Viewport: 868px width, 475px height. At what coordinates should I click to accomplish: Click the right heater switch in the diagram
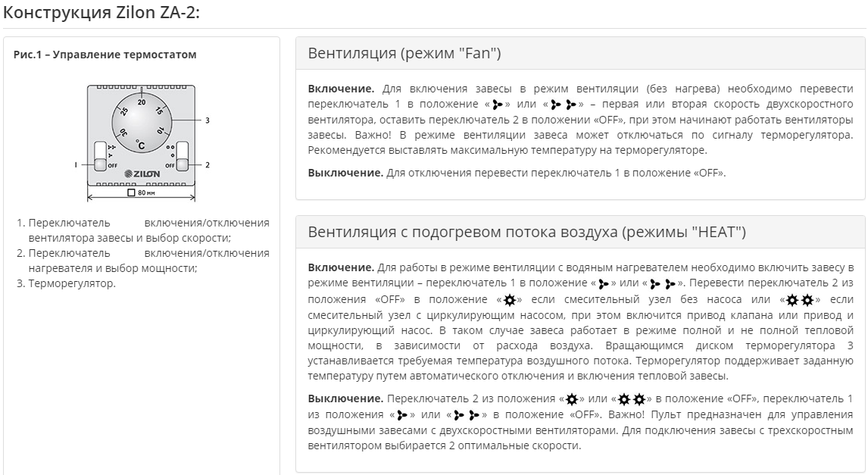point(182,156)
